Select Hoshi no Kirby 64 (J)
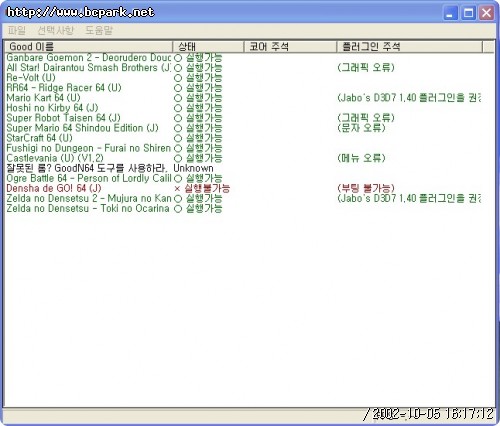 52,108
